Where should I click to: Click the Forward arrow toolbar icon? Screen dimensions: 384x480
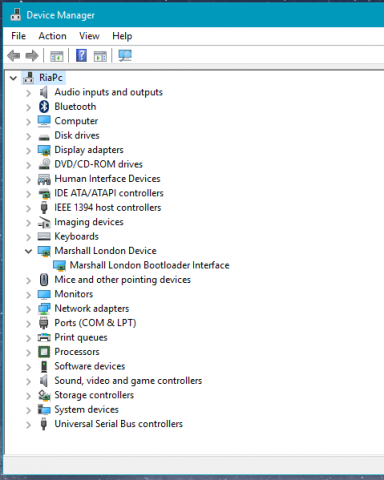click(32, 56)
